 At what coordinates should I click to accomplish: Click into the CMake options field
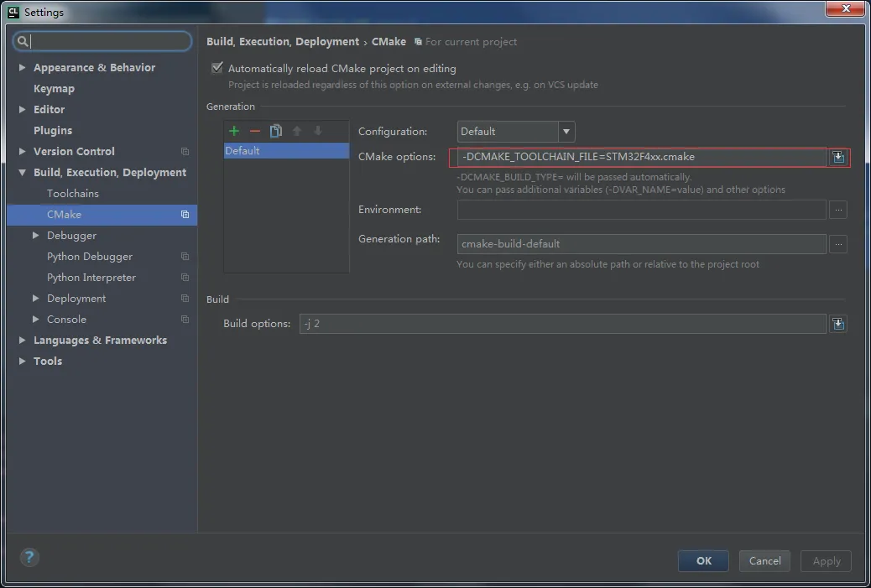642,157
